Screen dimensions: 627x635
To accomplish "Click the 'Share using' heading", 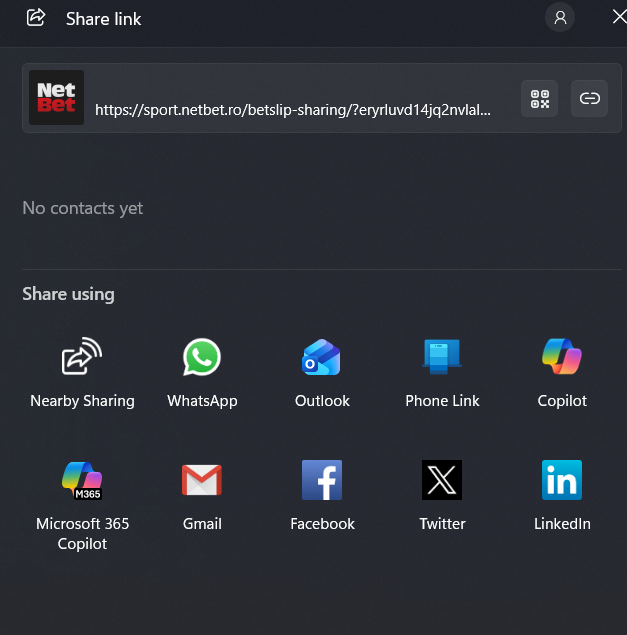I will 68,294.
